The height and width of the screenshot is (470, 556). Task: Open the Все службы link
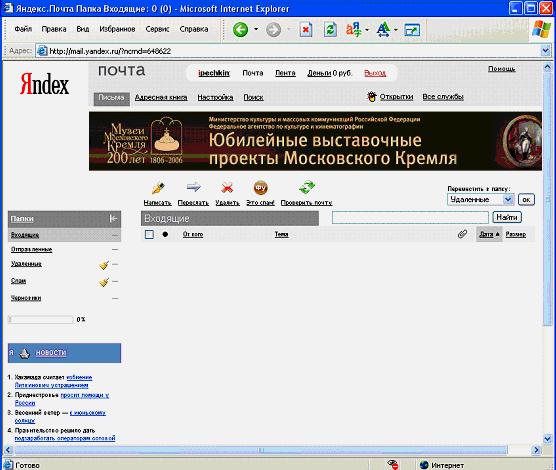tap(443, 96)
